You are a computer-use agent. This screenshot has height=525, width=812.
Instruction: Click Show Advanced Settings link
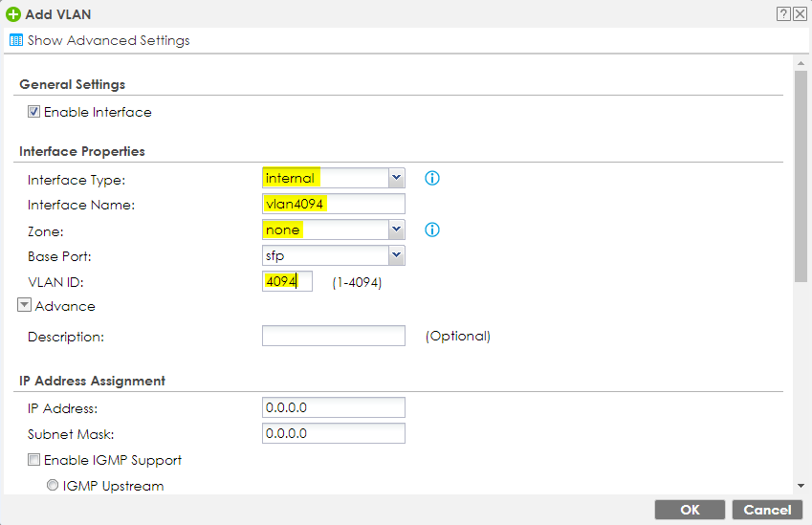pyautogui.click(x=108, y=40)
